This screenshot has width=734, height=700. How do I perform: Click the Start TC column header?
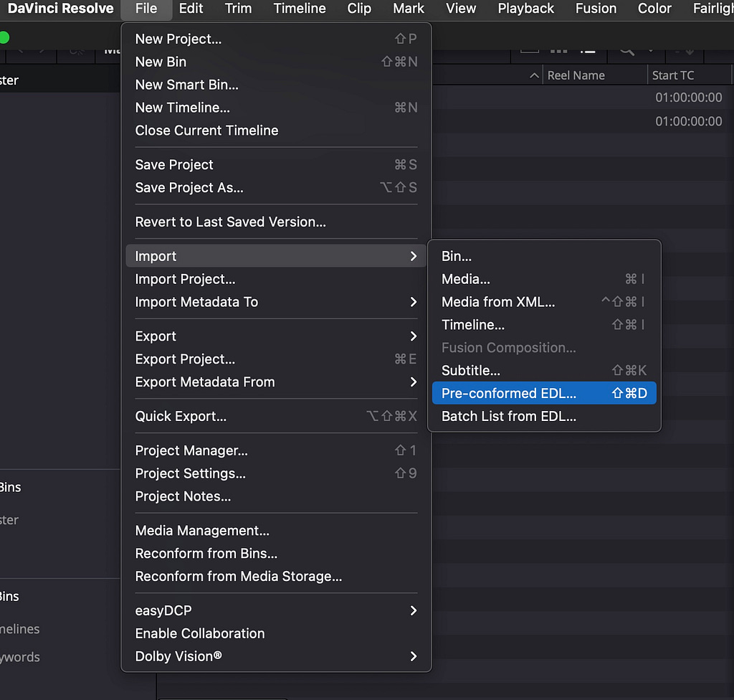690,75
